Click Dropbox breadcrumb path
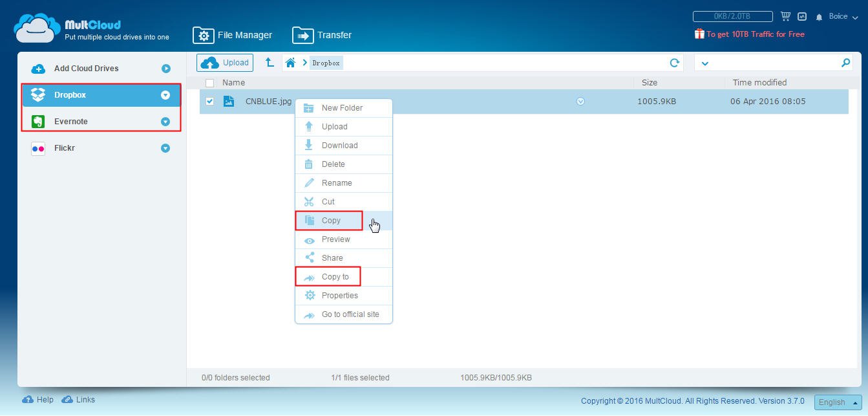Screen dimensions: 868x416 click(326, 63)
